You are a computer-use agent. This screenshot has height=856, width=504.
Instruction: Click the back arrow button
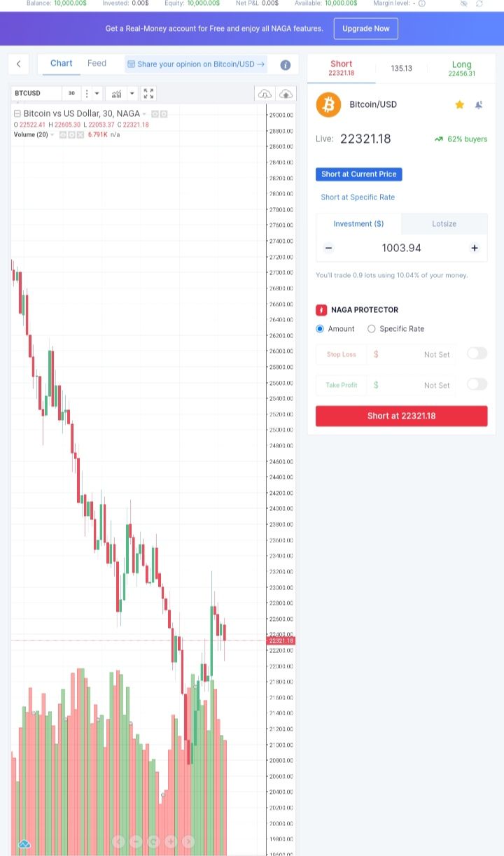coord(19,64)
